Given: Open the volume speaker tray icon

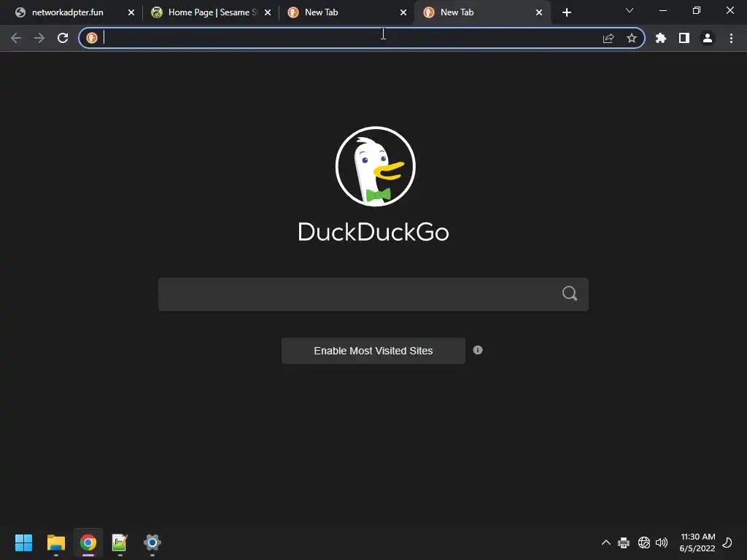Looking at the screenshot, I should point(662,542).
